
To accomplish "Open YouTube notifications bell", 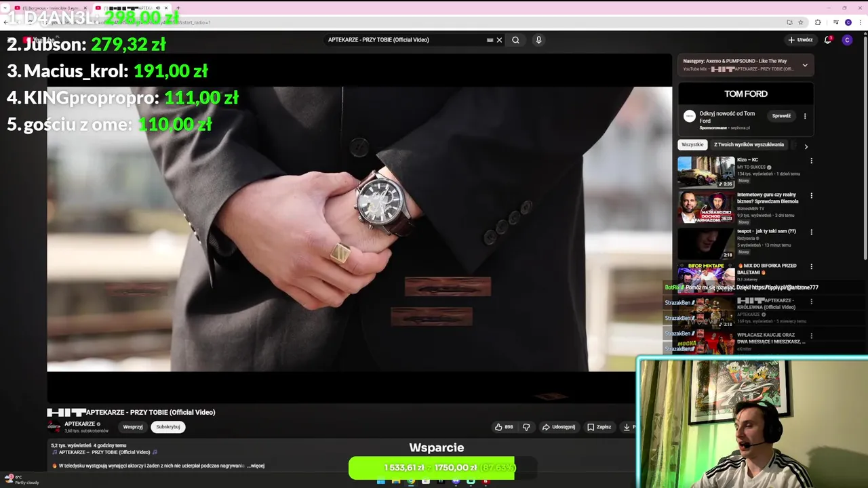I will pyautogui.click(x=827, y=40).
